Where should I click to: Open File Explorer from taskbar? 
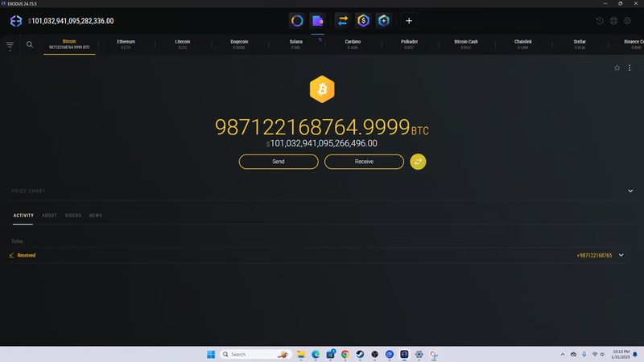coord(300,354)
